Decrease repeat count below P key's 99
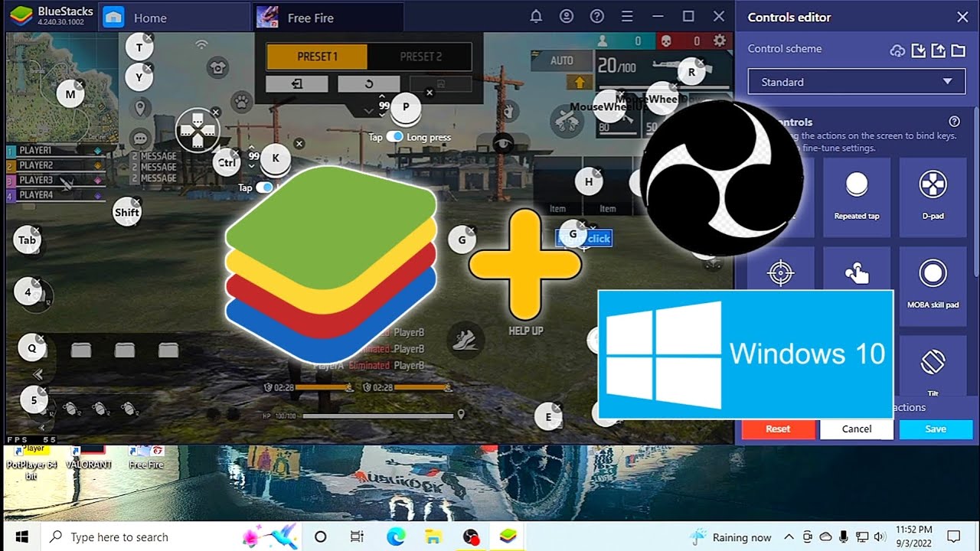The height and width of the screenshot is (551, 980). coord(383,115)
